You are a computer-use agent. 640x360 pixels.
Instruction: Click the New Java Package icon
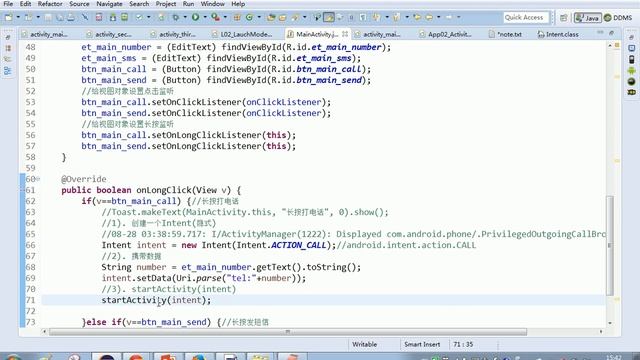coord(237,17)
